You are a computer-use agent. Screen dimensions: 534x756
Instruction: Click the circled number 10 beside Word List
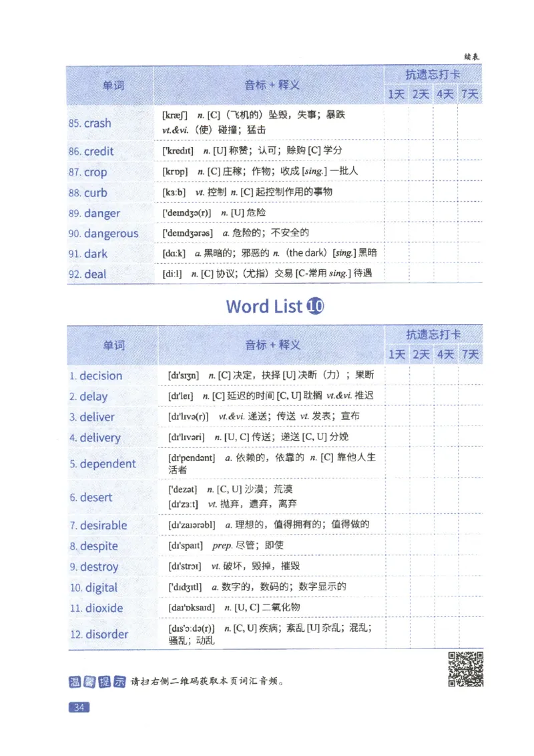[313, 306]
